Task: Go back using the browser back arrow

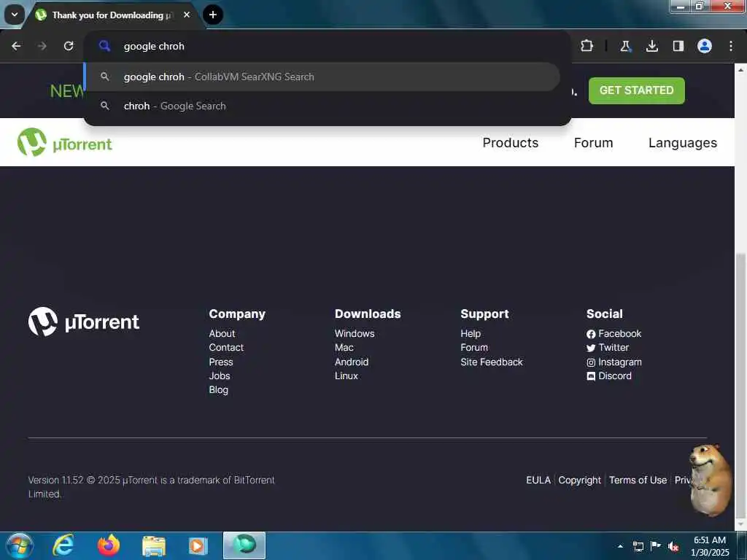Action: pos(16,46)
